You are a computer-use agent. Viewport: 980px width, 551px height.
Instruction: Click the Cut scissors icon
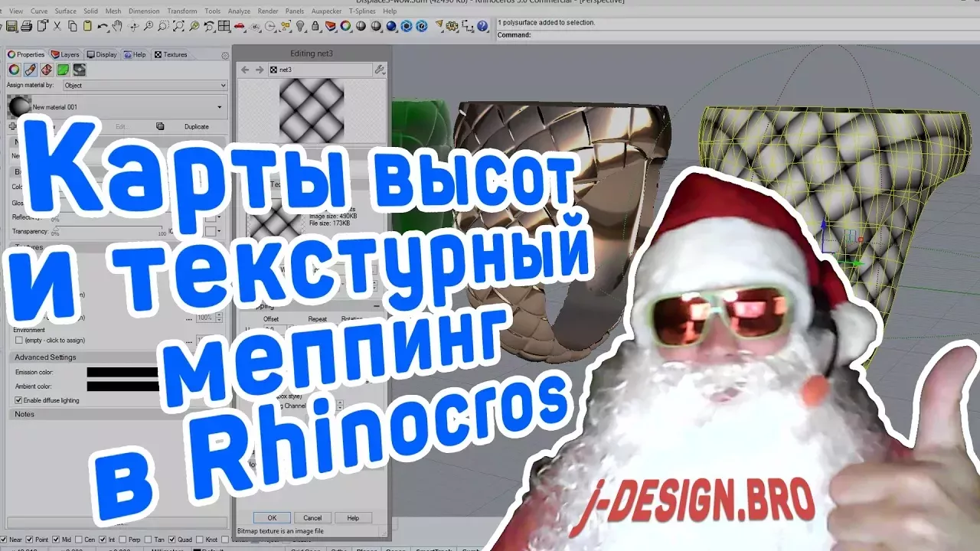click(x=57, y=27)
